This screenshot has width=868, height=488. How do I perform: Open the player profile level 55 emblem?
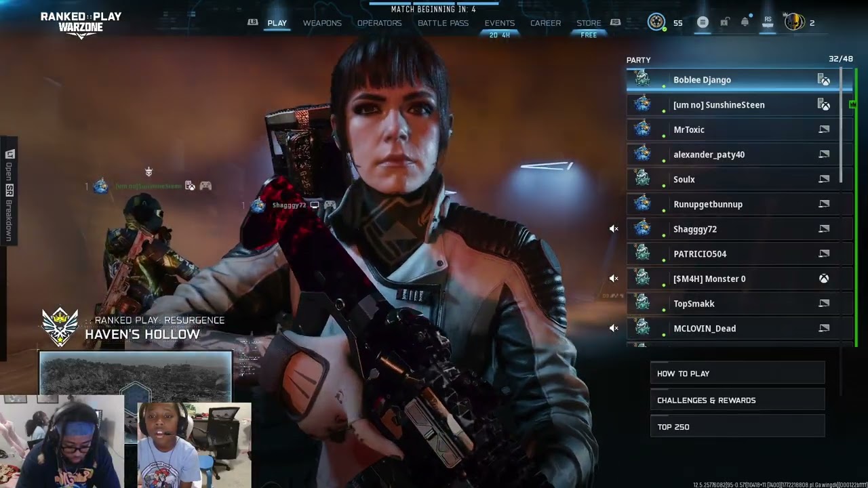[x=656, y=22]
